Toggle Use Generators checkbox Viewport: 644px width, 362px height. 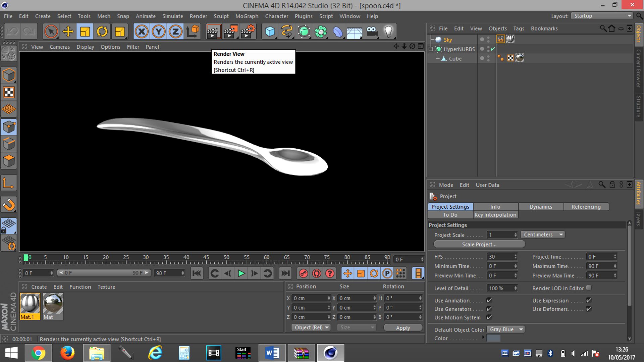(x=489, y=309)
